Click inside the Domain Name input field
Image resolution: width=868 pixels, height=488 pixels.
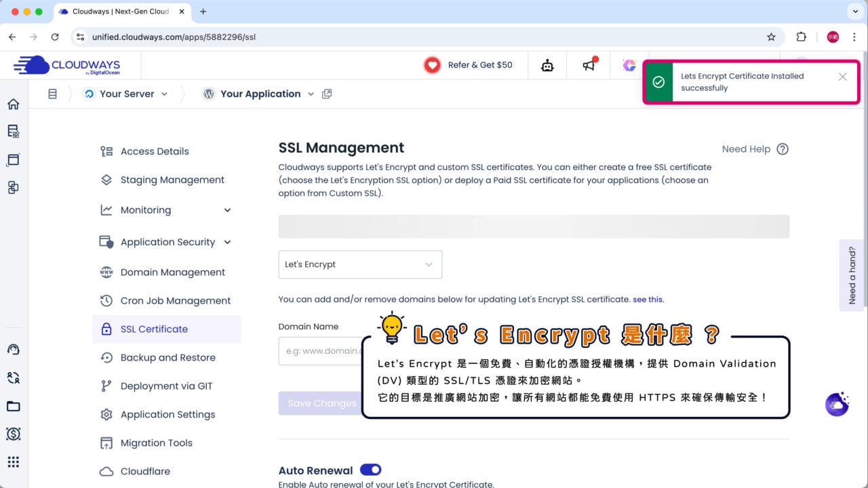(319, 350)
